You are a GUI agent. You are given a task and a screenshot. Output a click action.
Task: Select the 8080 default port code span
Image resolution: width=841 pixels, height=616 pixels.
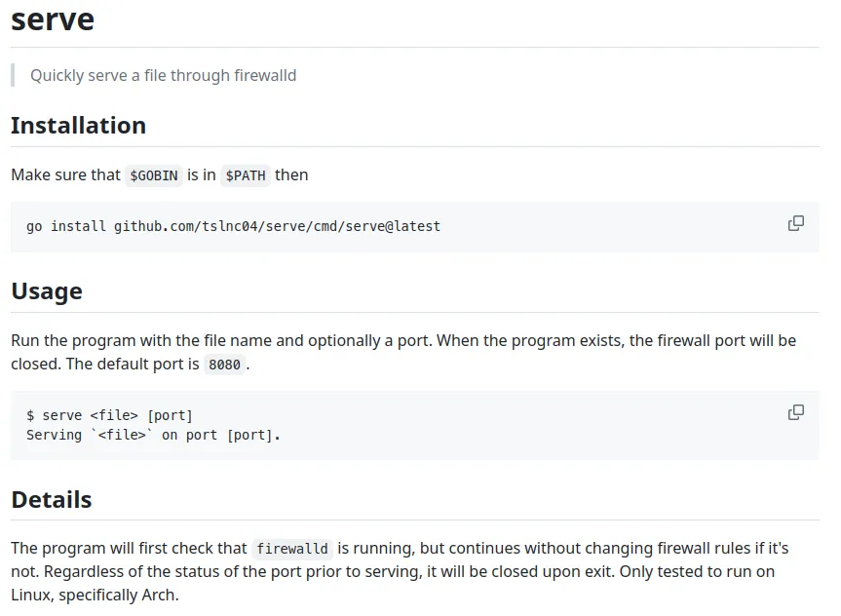click(224, 365)
